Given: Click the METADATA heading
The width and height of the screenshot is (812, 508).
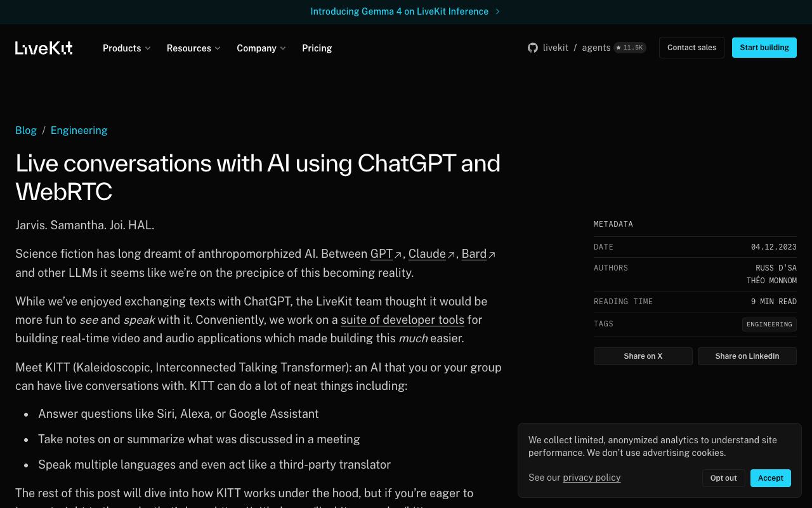Looking at the screenshot, I should coord(613,224).
